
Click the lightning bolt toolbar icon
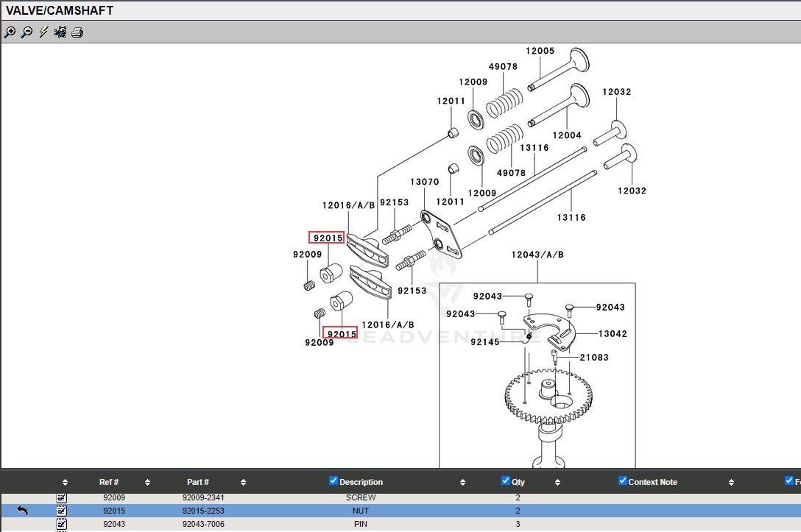43,32
